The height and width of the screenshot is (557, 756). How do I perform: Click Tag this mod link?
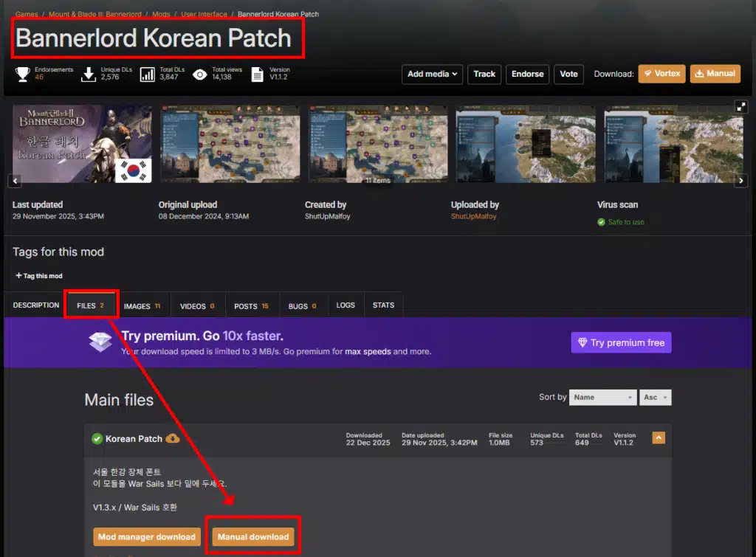(x=39, y=276)
